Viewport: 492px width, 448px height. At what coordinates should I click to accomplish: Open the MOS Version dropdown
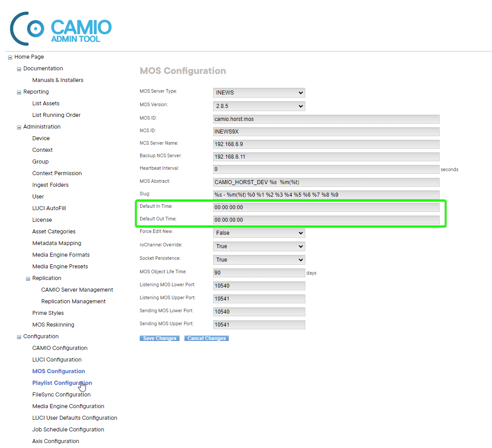pos(259,106)
